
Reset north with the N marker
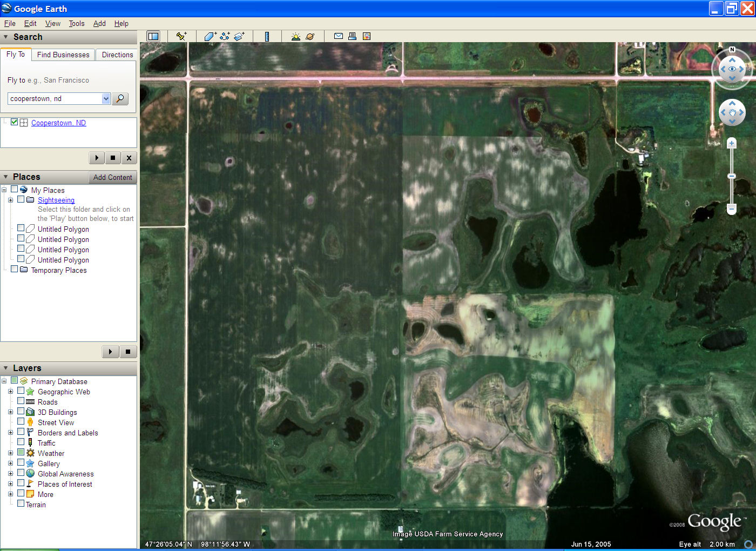click(x=732, y=50)
